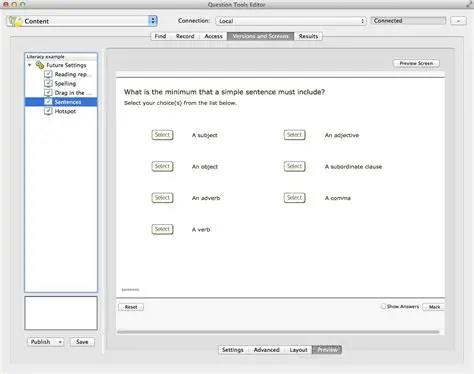
Task: Switch to the Record tab
Action: [185, 36]
